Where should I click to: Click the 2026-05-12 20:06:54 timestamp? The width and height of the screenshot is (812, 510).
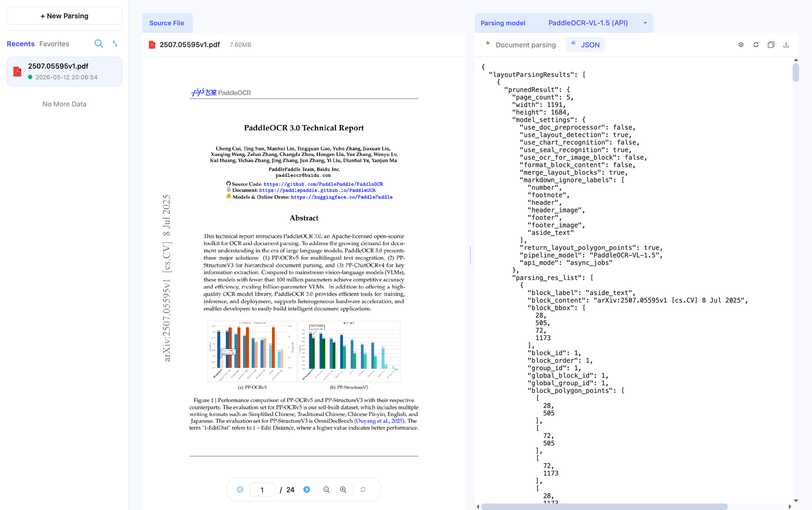(x=67, y=77)
